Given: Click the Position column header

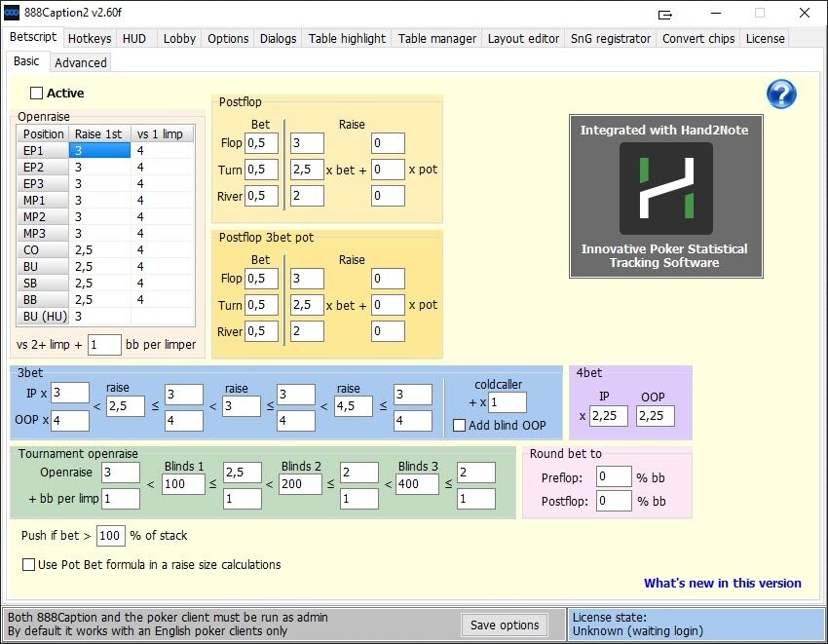Looking at the screenshot, I should tap(43, 134).
